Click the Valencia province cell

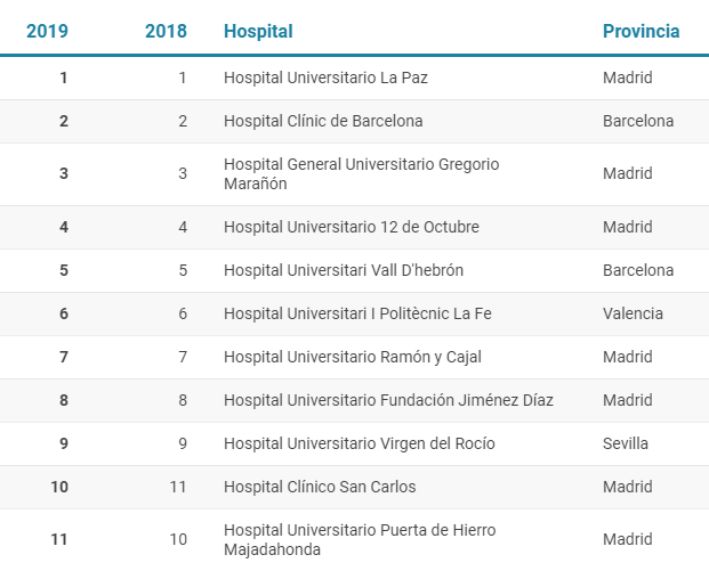[x=633, y=314]
